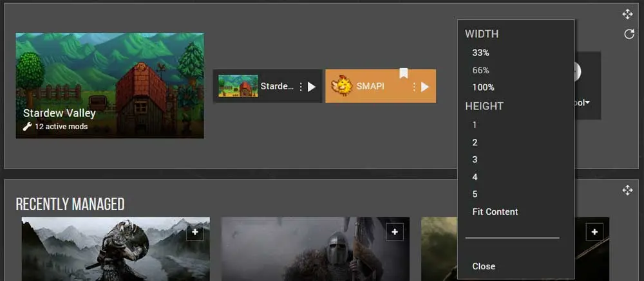Click the move handle of Recently Managed
The height and width of the screenshot is (281, 644).
coord(627,190)
